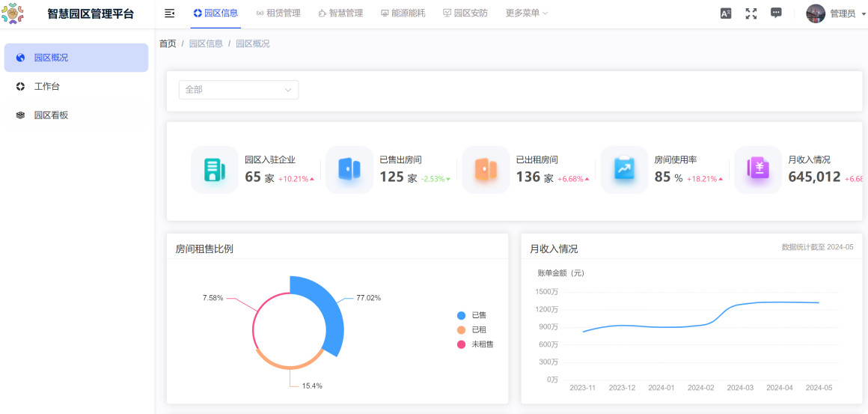Click the administrator avatar picture
The width and height of the screenshot is (868, 414).
[816, 13]
